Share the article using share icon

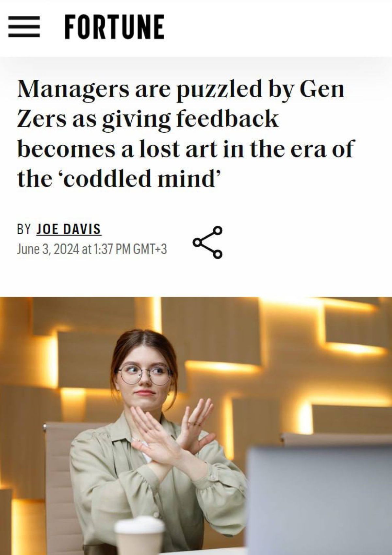(208, 242)
